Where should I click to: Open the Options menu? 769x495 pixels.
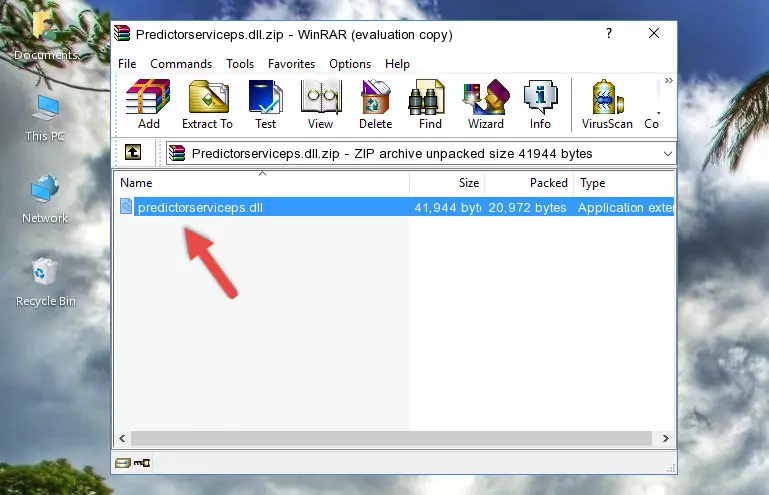(x=350, y=64)
